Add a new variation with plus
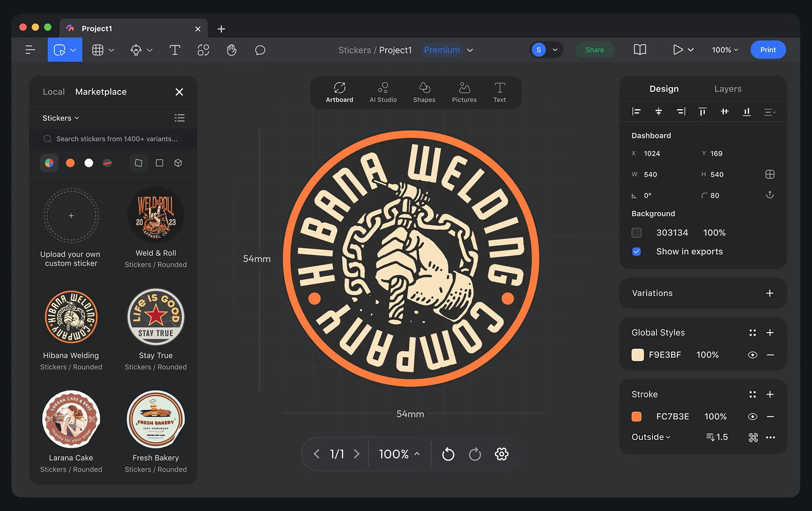Screen dimensions: 812x511 (770, 293)
